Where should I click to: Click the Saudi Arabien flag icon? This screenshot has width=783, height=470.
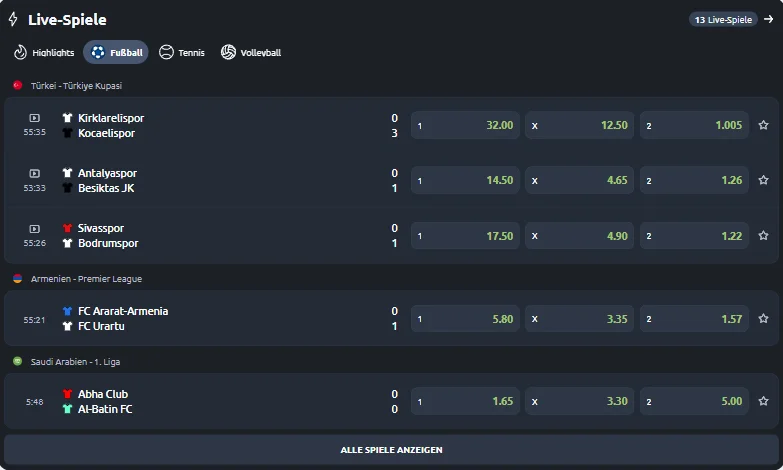(17, 361)
